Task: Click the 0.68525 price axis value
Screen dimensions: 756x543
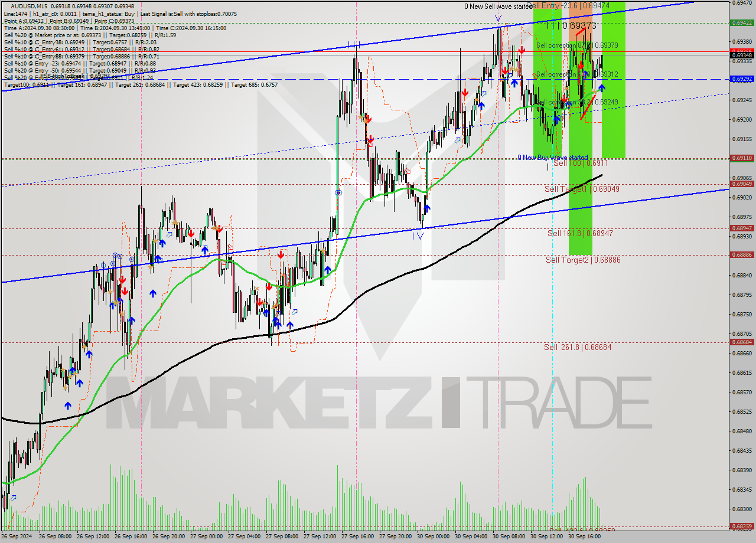Action: pyautogui.click(x=742, y=412)
